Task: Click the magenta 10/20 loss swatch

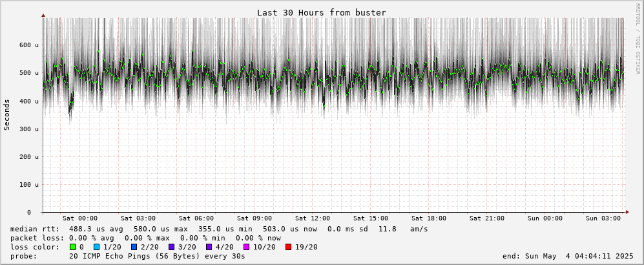Action: [x=247, y=248]
